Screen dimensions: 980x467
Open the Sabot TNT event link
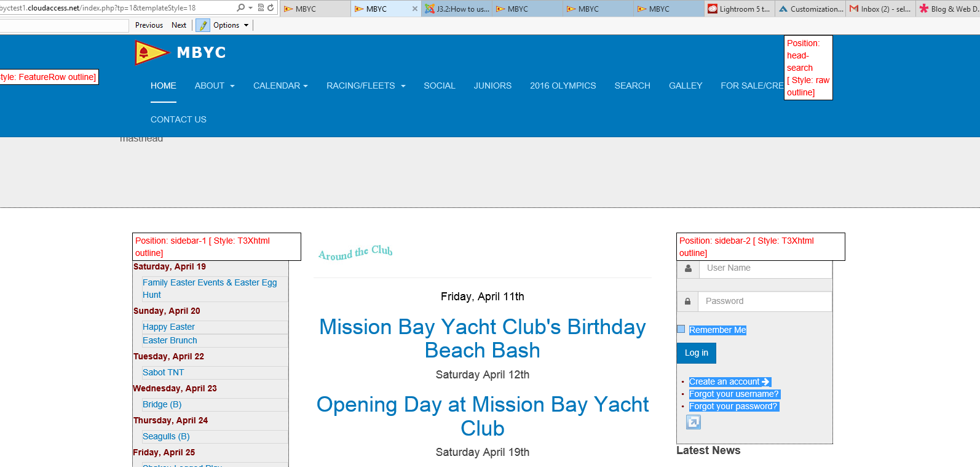click(x=163, y=372)
